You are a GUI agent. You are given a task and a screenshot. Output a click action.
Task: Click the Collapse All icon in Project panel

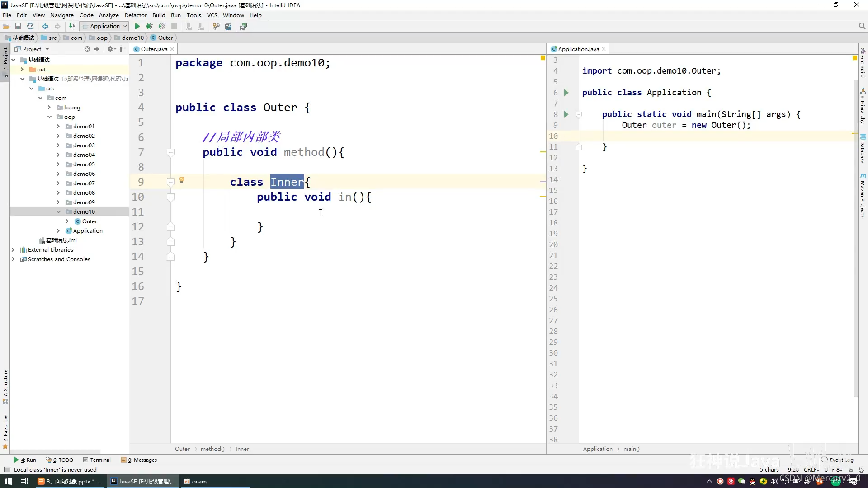pyautogui.click(x=97, y=49)
